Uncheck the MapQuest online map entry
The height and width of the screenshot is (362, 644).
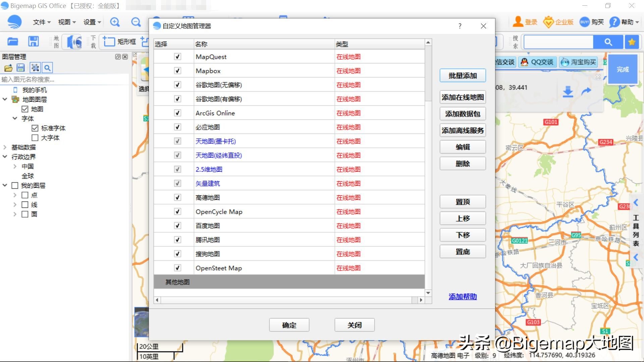(177, 57)
